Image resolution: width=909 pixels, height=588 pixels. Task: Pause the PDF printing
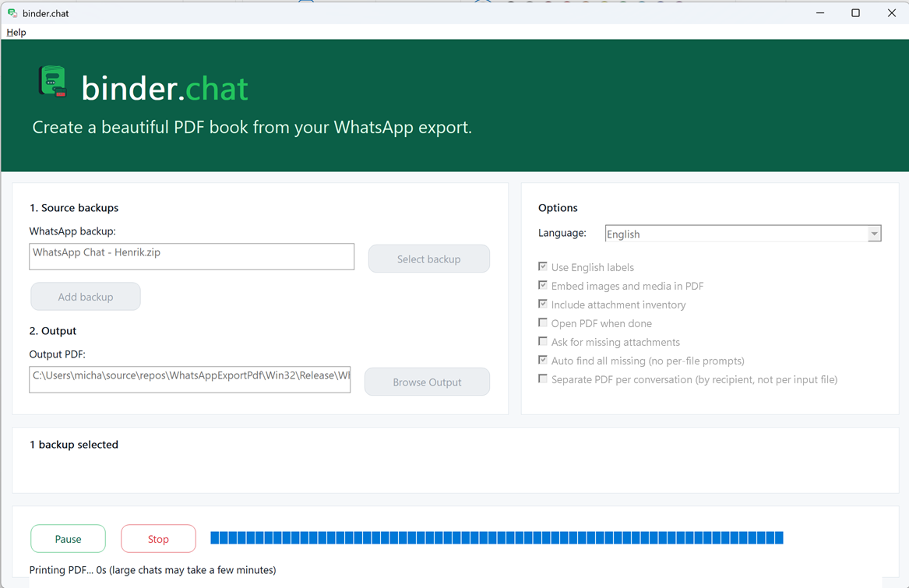coord(68,539)
